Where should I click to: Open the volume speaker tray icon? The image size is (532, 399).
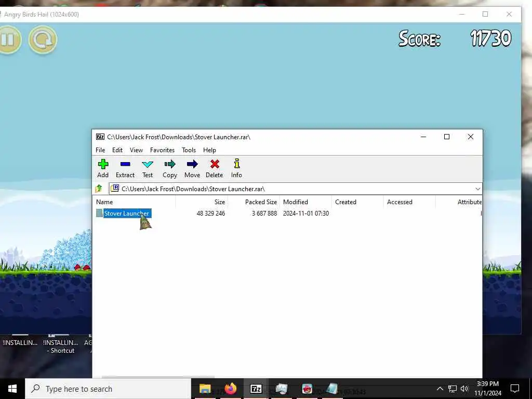464,389
